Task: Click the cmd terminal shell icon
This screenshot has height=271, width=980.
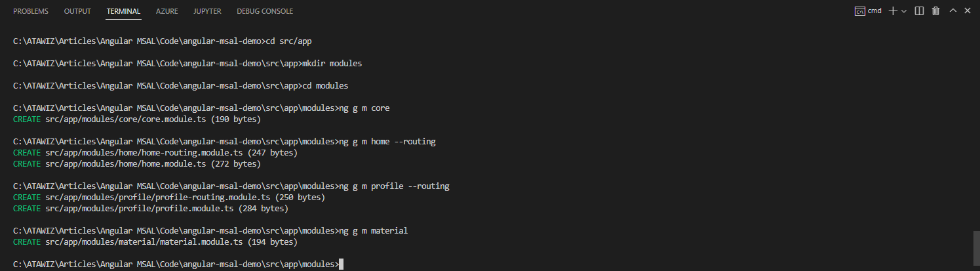Action: 859,11
